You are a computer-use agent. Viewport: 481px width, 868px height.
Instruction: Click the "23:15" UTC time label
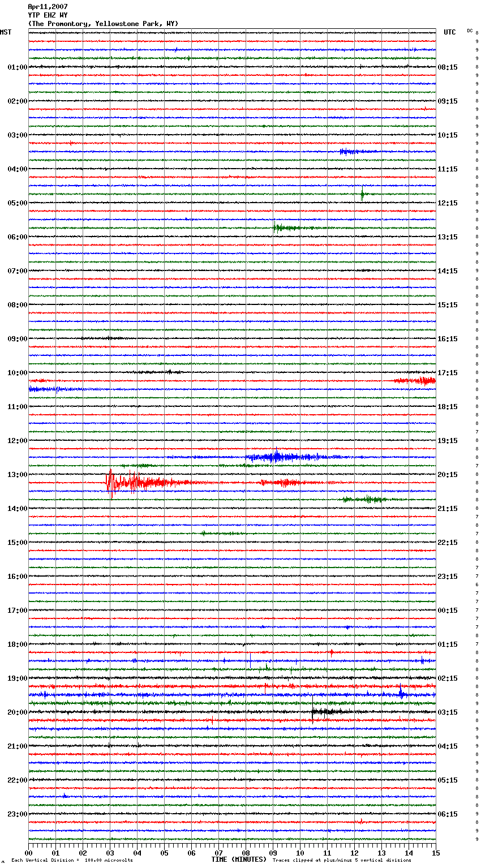[x=448, y=577]
